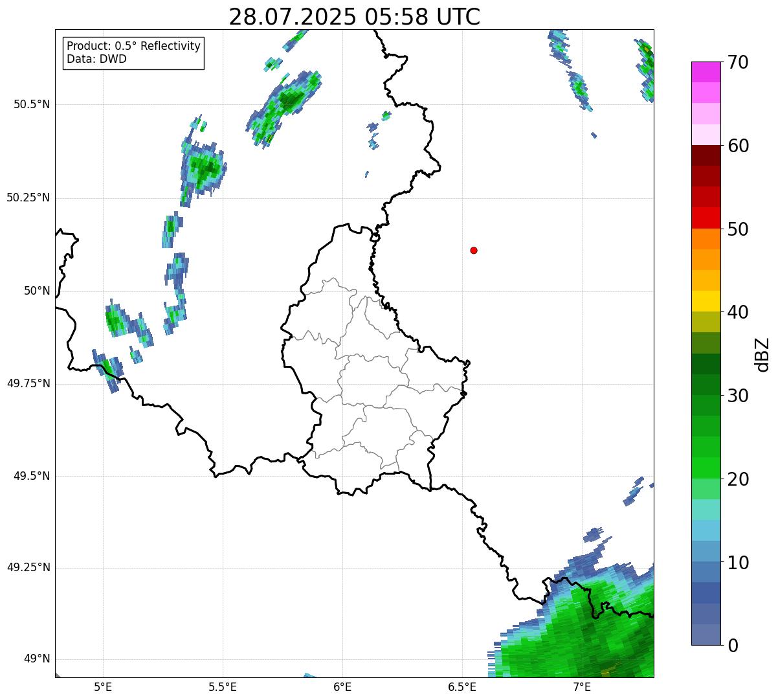Screen dimensions: 778x700
Task: Click the colorbar tick label 30
Action: (738, 396)
